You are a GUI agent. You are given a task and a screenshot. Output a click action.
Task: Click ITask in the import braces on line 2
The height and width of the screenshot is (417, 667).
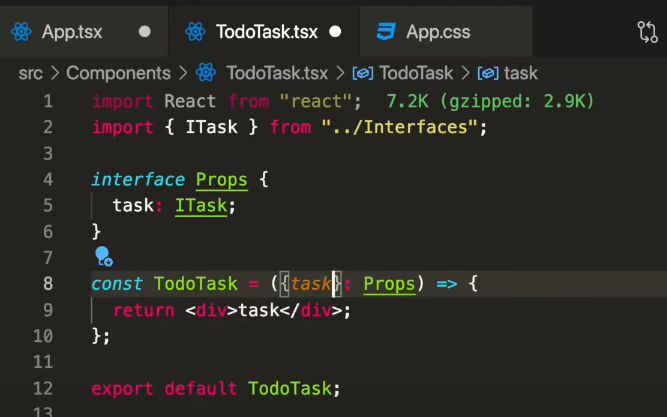point(211,127)
